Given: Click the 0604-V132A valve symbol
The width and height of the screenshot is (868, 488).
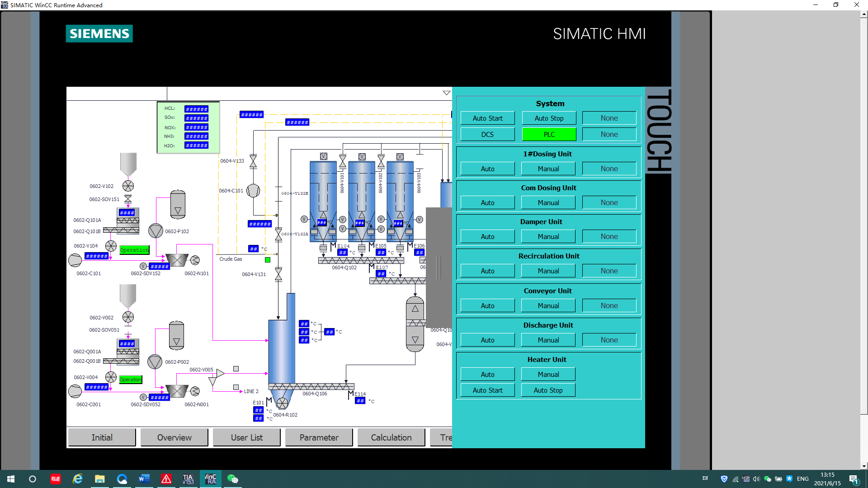Looking at the screenshot, I should point(278,234).
